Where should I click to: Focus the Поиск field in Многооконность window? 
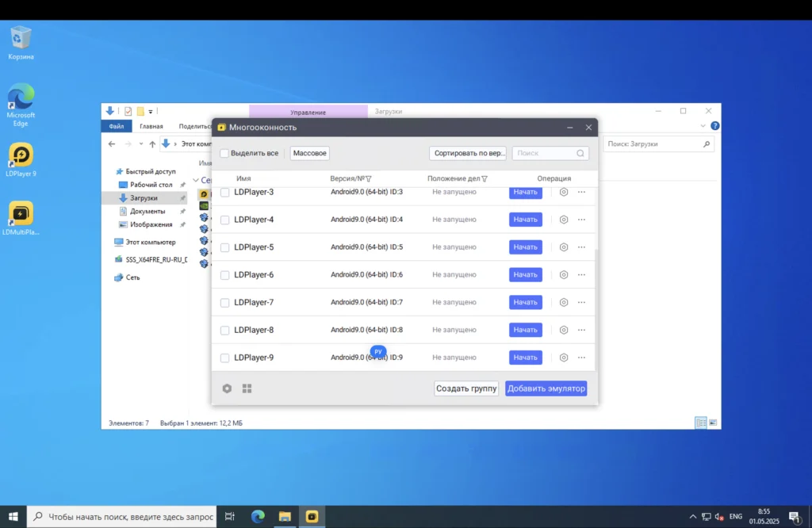tap(550, 153)
